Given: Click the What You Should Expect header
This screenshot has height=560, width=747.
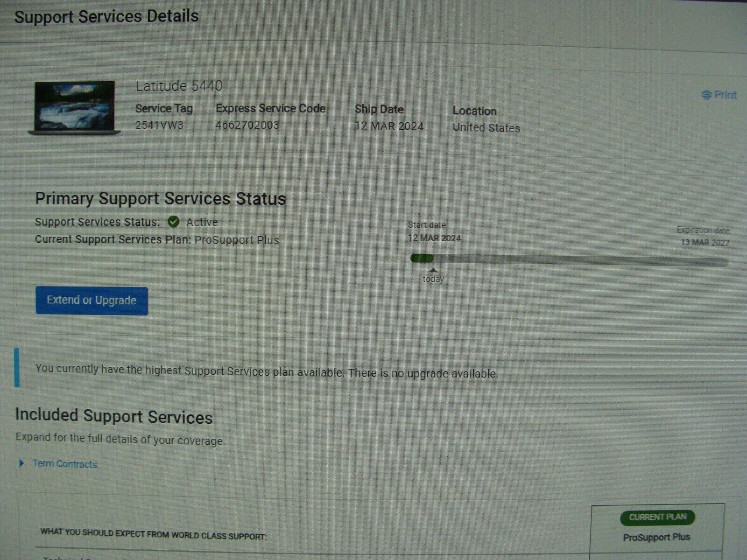Looking at the screenshot, I should pos(154,534).
